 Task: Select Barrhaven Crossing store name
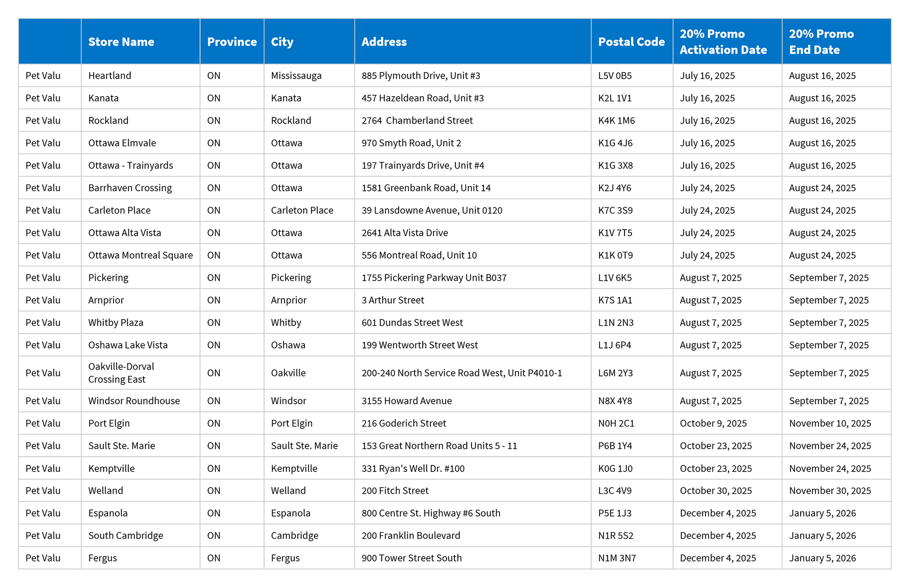pos(130,188)
